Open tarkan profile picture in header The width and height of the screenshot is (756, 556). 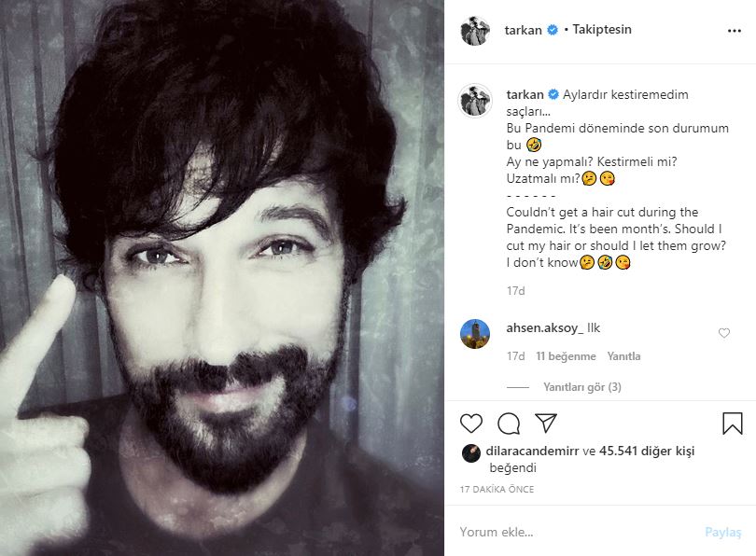475,31
